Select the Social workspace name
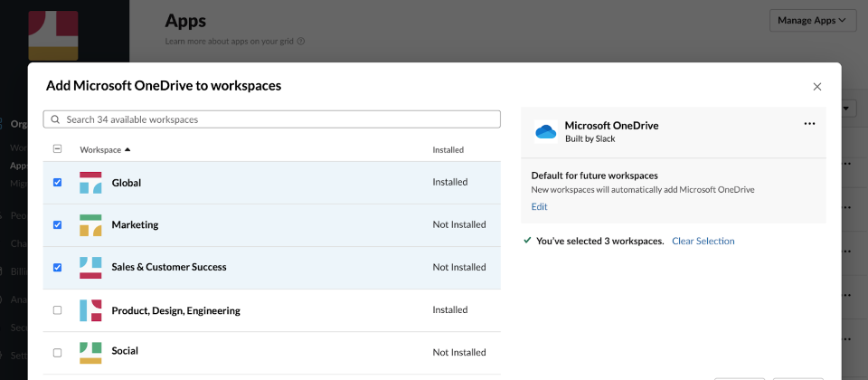Viewport: 868px width, 380px height. coord(125,351)
